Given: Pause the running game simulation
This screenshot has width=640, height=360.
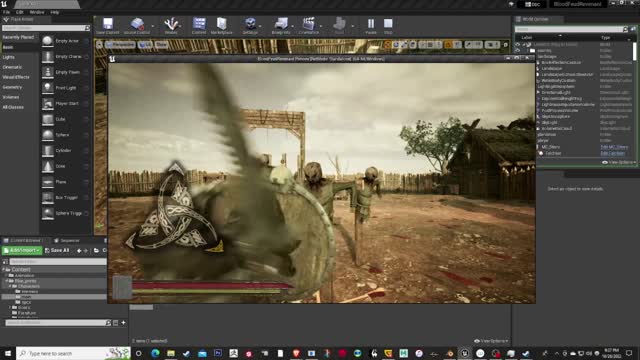Looking at the screenshot, I should pyautogui.click(x=371, y=25).
